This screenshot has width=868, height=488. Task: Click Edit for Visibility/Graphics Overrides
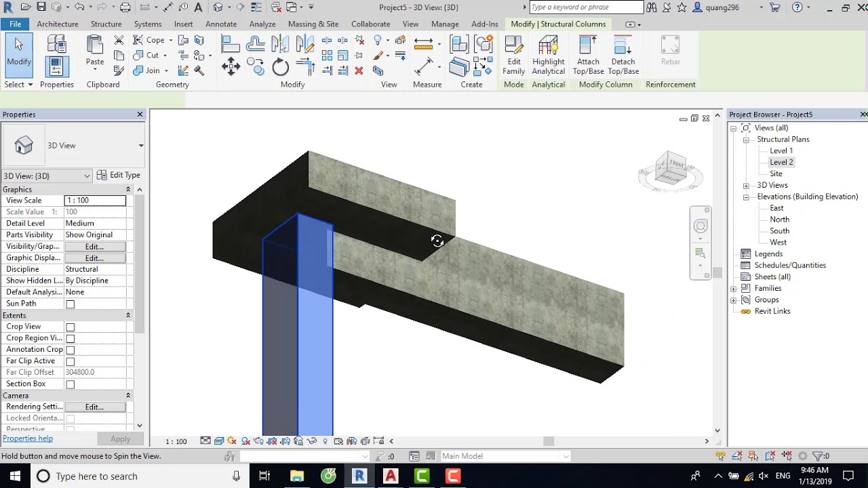[94, 247]
